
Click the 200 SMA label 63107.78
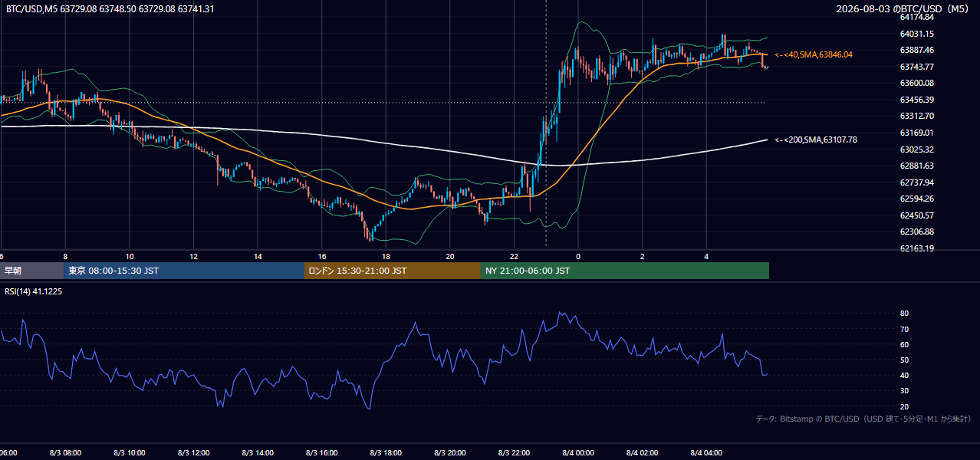(x=816, y=140)
